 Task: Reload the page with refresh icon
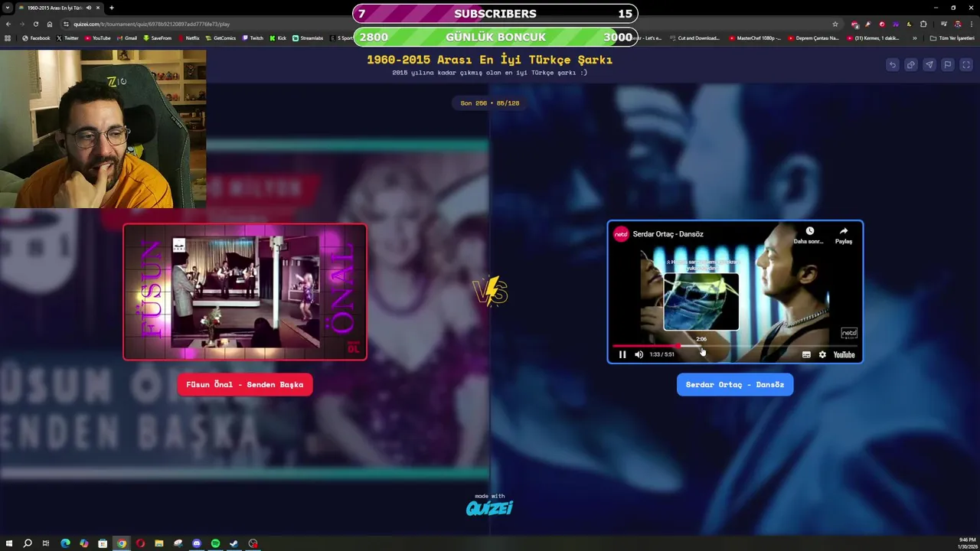(x=36, y=24)
